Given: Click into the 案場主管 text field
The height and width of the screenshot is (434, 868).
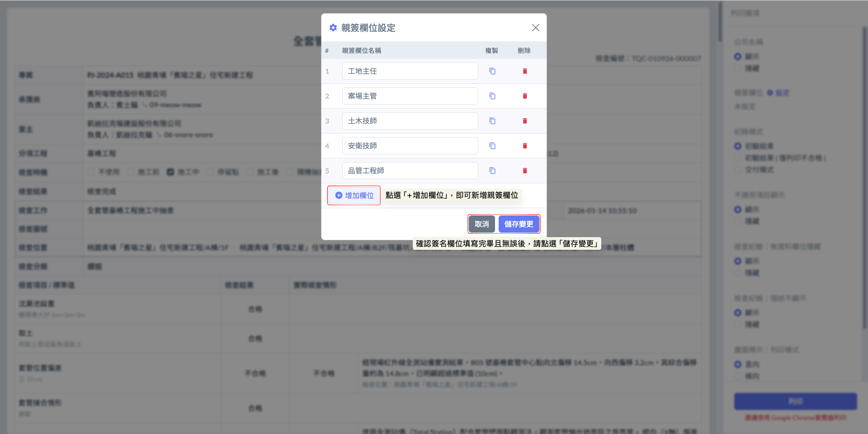Looking at the screenshot, I should pyautogui.click(x=410, y=96).
